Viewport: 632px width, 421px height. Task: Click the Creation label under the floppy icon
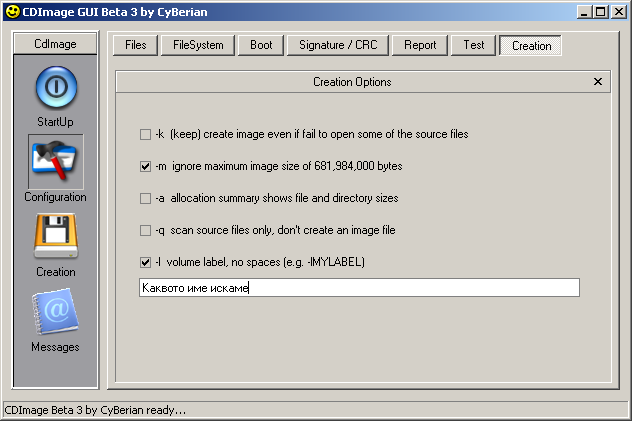tap(56, 272)
